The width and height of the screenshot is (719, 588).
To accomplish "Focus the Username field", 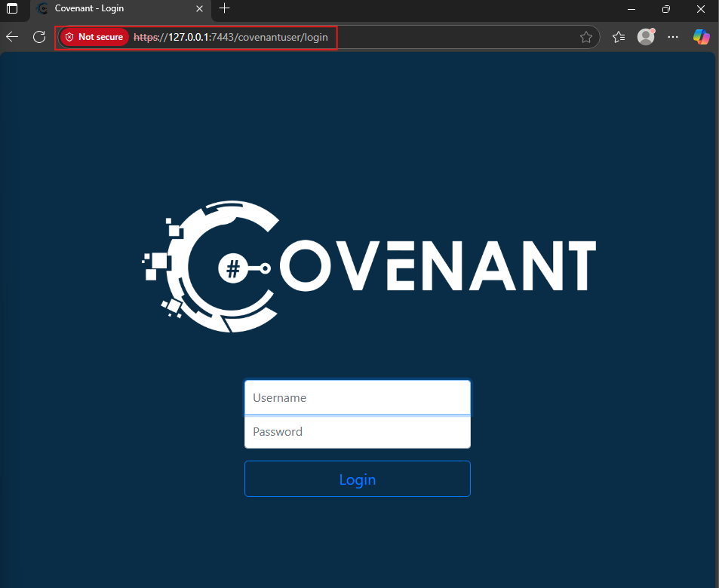I will (x=358, y=397).
